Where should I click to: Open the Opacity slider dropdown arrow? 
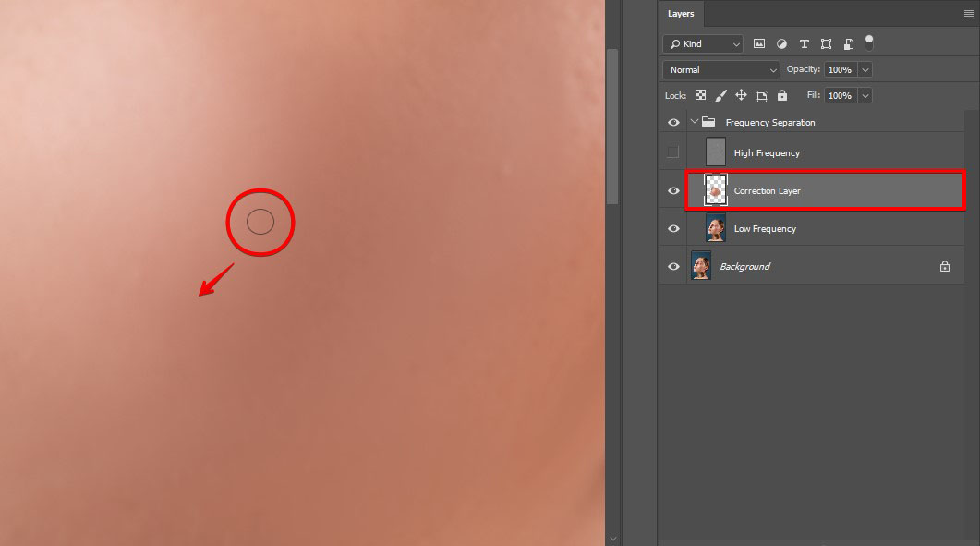tap(865, 69)
